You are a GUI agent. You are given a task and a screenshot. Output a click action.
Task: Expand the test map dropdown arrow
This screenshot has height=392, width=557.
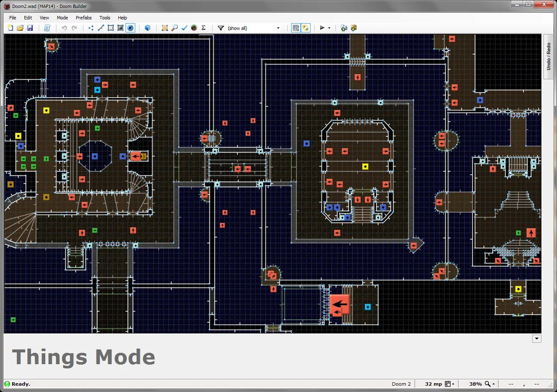[x=329, y=28]
